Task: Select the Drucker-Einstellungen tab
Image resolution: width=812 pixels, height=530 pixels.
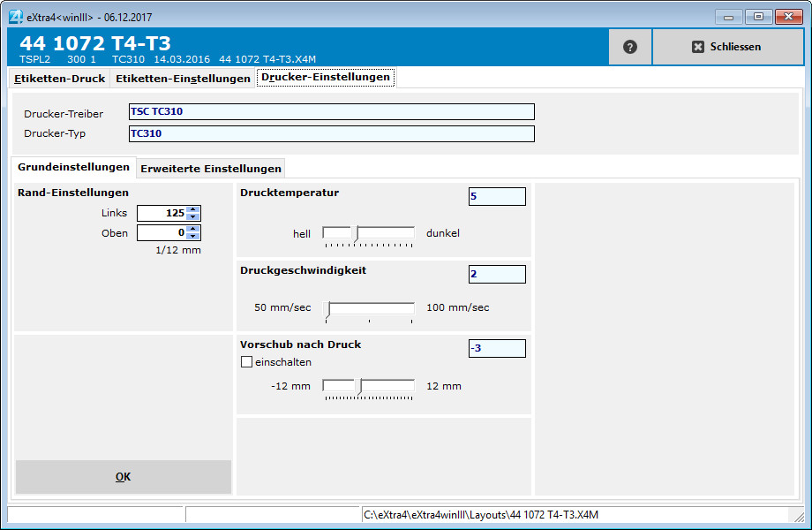Action: point(325,77)
